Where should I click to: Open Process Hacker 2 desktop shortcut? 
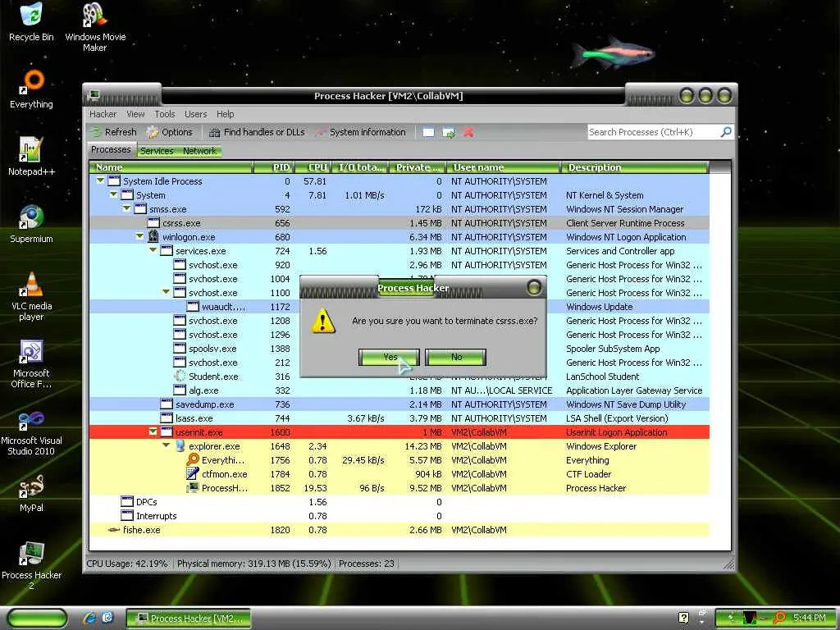pos(32,565)
